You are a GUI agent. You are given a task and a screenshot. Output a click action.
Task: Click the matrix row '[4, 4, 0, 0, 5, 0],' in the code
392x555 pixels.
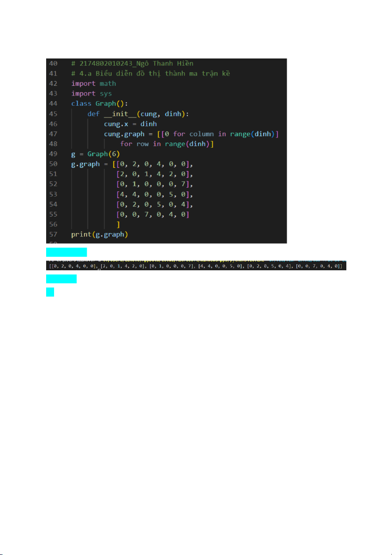pyautogui.click(x=155, y=194)
